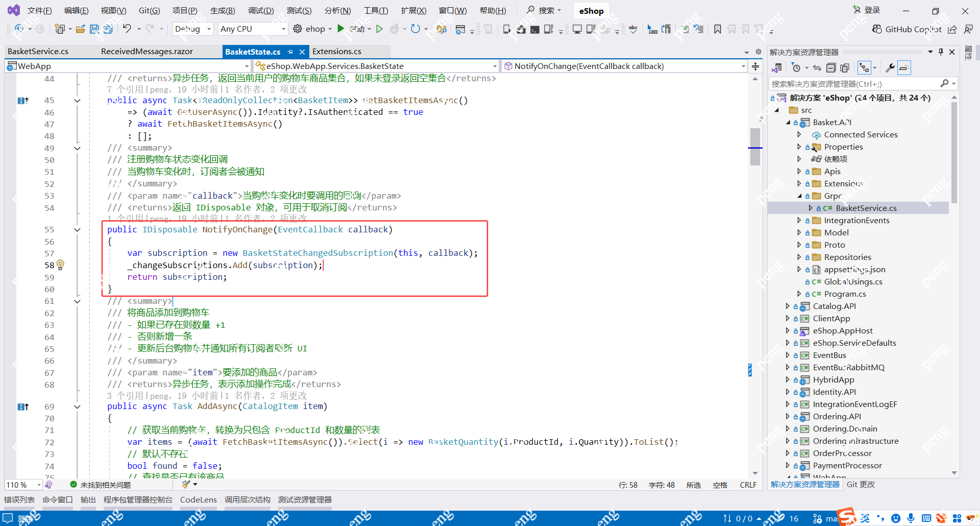Click the Save All icon in toolbar
The width and height of the screenshot is (980, 526).
(x=108, y=29)
